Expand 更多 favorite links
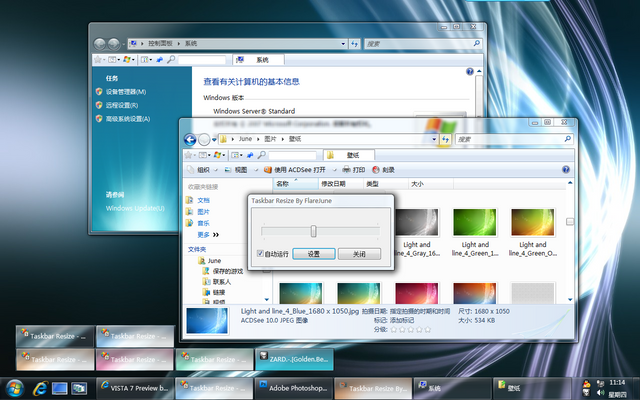This screenshot has width=640, height=400. pos(208,235)
